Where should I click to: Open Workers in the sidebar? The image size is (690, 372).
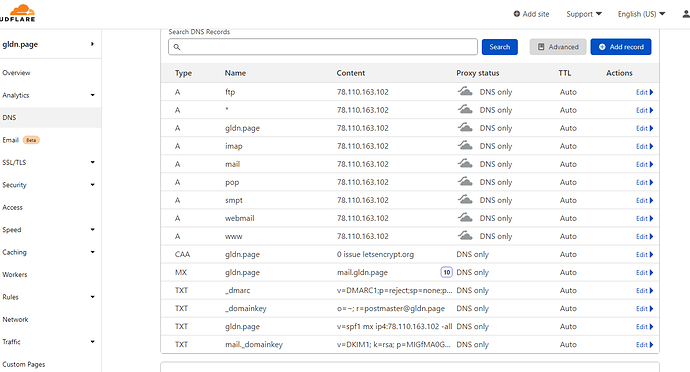[15, 275]
